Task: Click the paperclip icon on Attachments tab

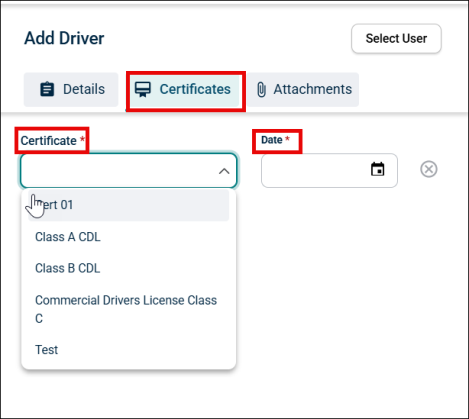Action: click(262, 90)
